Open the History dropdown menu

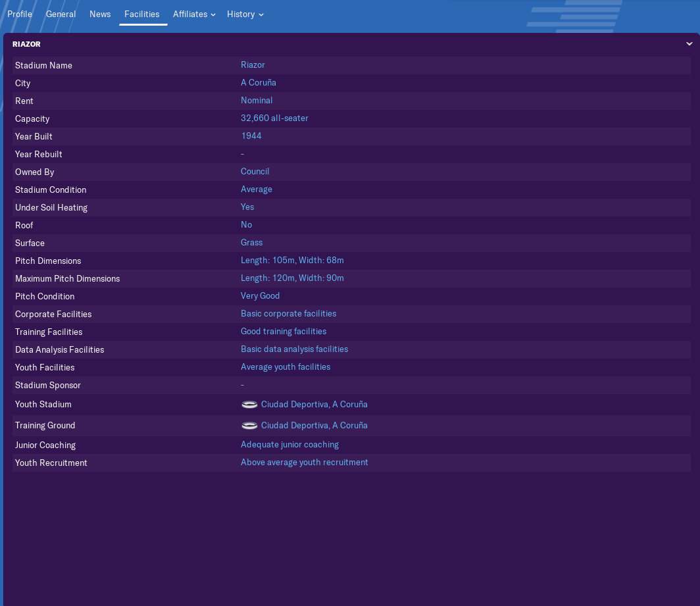pyautogui.click(x=245, y=14)
